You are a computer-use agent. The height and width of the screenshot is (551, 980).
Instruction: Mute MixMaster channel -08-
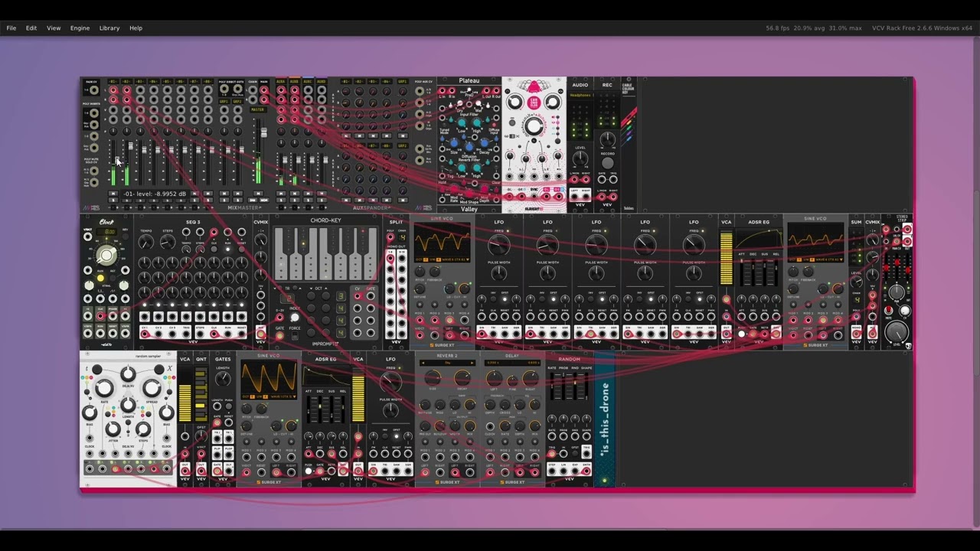coord(208,193)
